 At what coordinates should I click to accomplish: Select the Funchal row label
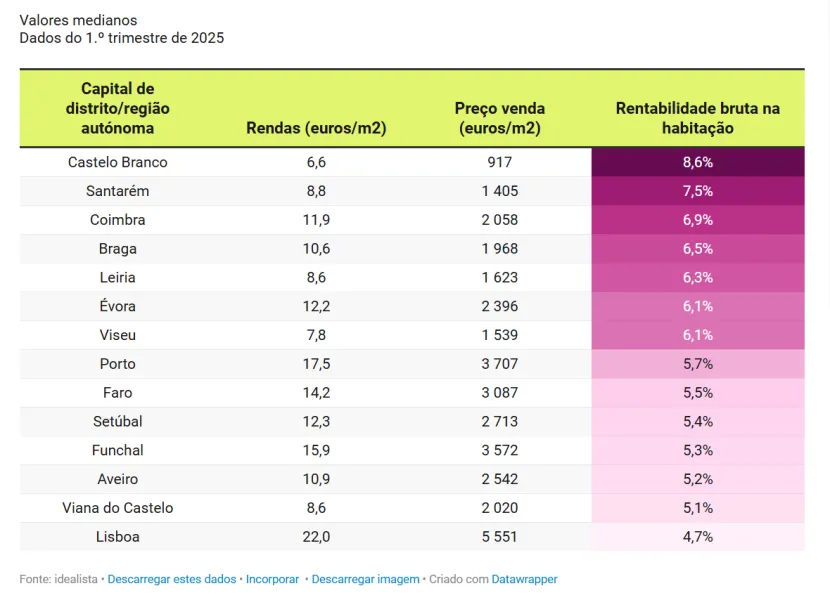[x=118, y=450]
